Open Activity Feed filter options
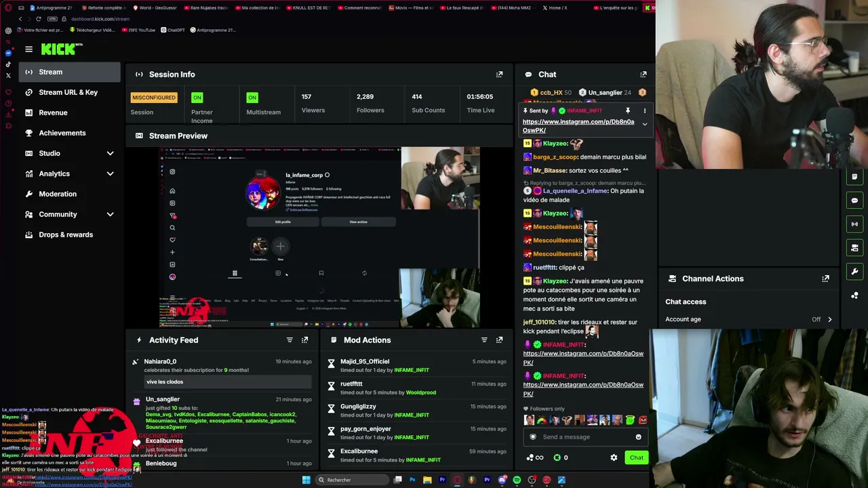This screenshot has height=488, width=868. pos(290,340)
